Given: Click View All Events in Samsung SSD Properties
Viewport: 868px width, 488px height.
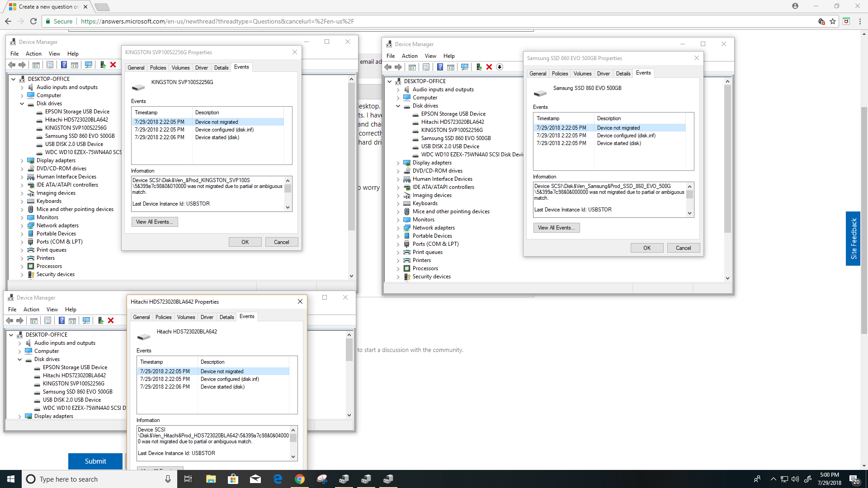Looking at the screenshot, I should [x=557, y=228].
